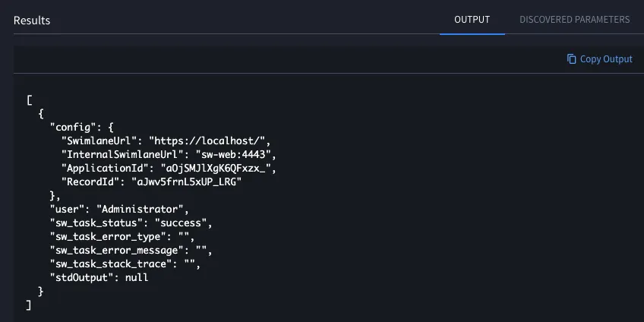This screenshot has height=322, width=644.
Task: Click the "aOjSMJlXgK6QFxzx_" value
Action: click(x=216, y=169)
